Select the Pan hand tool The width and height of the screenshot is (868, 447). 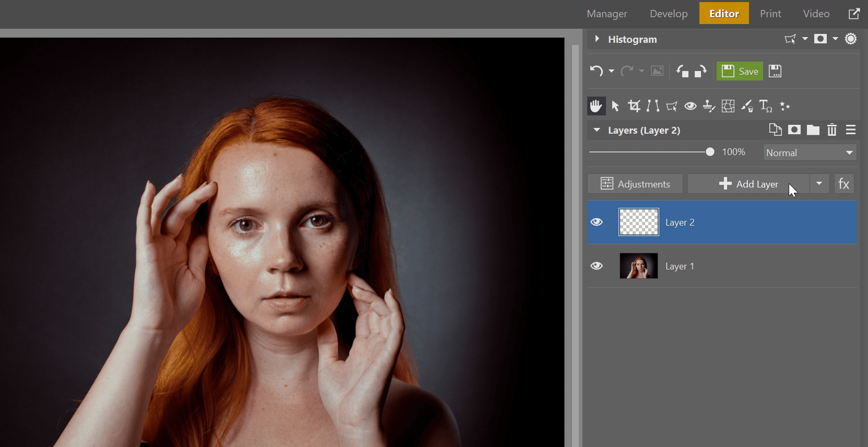[x=596, y=106]
